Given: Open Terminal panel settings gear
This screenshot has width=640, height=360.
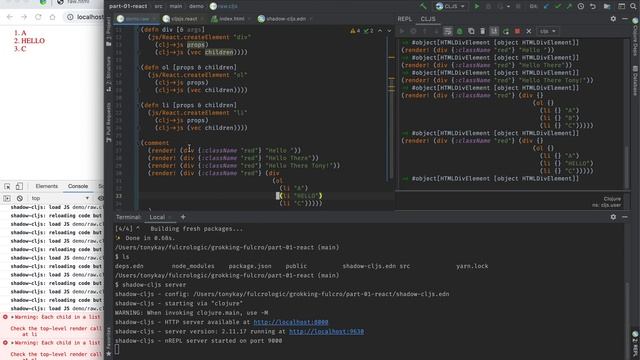Looking at the screenshot, I should tap(613, 217).
